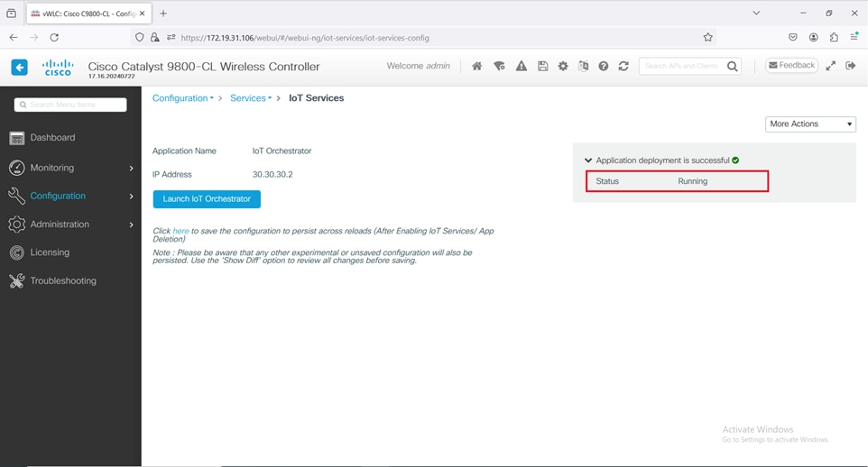The image size is (868, 467).
Task: Open Configuration breadcrumb dropdown
Action: (x=182, y=98)
